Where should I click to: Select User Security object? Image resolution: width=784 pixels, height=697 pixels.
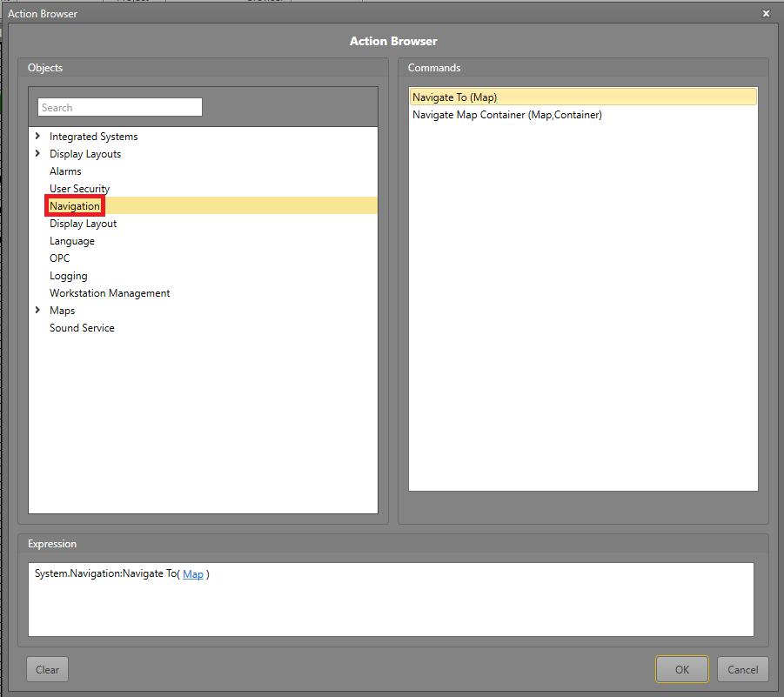(79, 189)
